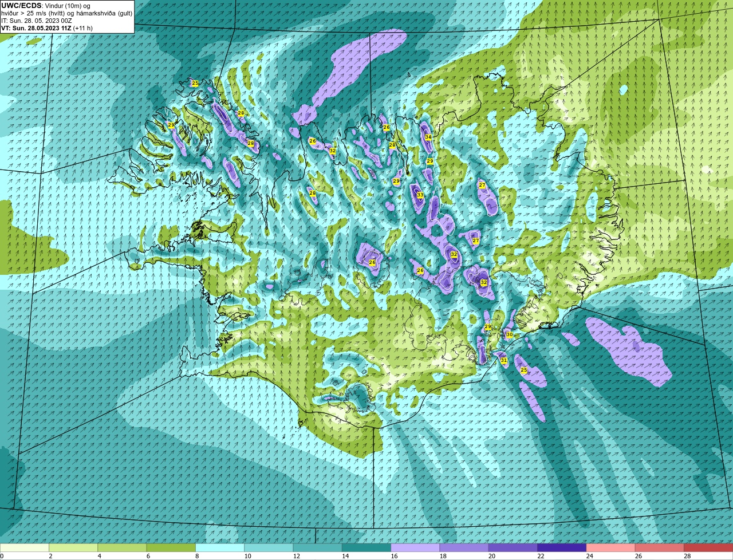Click the legend scale number 24
Image resolution: width=733 pixels, height=560 pixels.
tap(589, 556)
